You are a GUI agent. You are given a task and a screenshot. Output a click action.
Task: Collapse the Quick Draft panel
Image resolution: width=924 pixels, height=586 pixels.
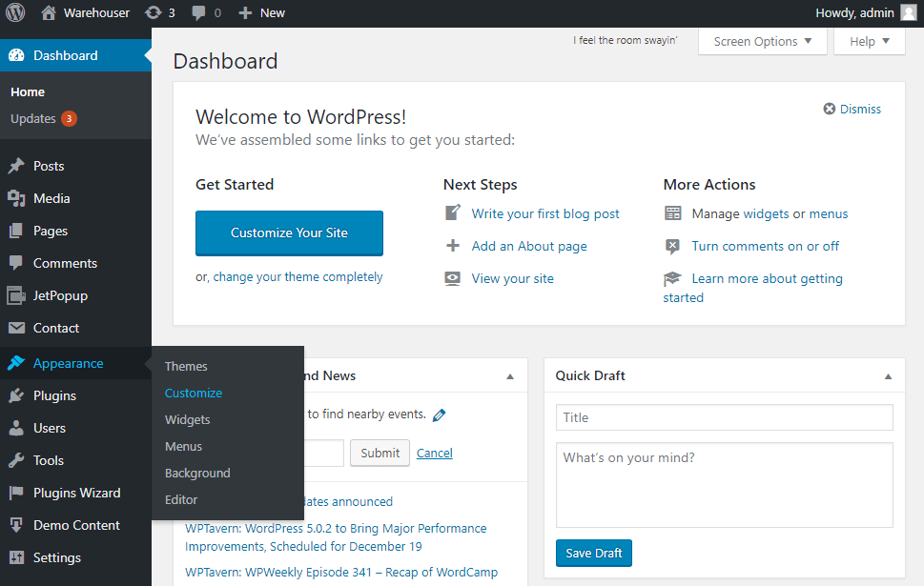click(x=888, y=376)
